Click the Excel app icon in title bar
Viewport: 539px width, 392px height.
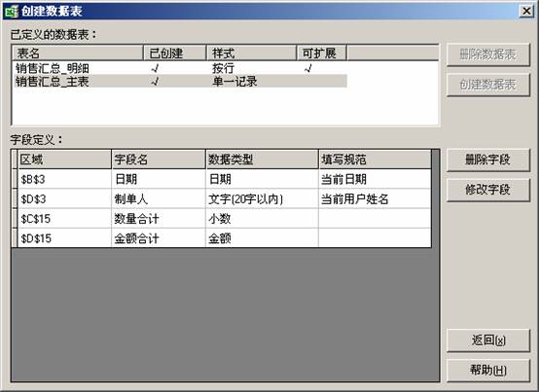11,12
